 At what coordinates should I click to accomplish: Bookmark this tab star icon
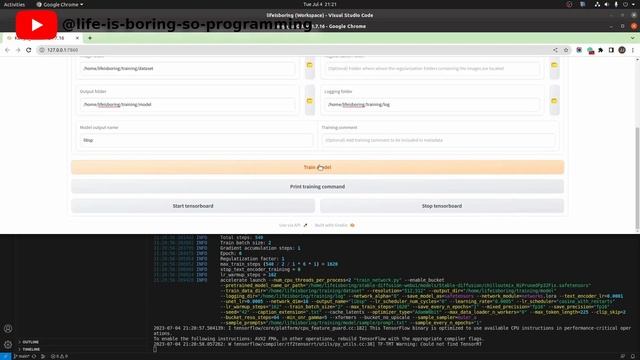566,50
